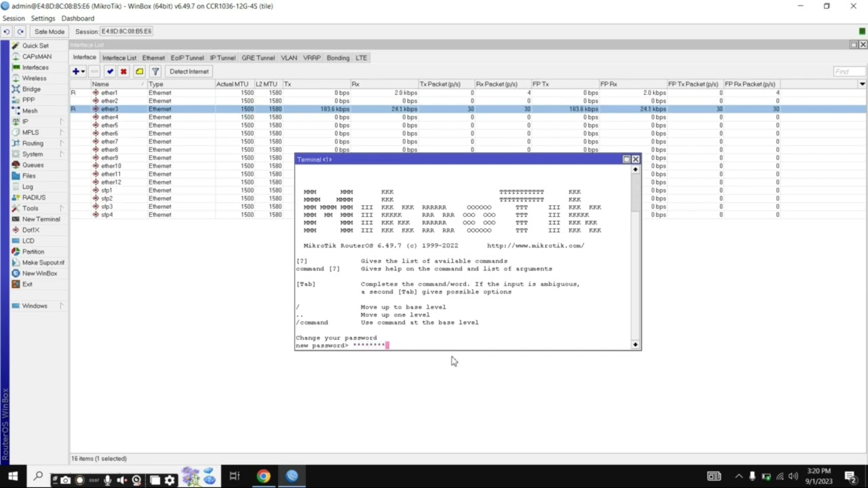Image resolution: width=868 pixels, height=488 pixels.
Task: Open New WinBox from the sidebar
Action: click(39, 274)
